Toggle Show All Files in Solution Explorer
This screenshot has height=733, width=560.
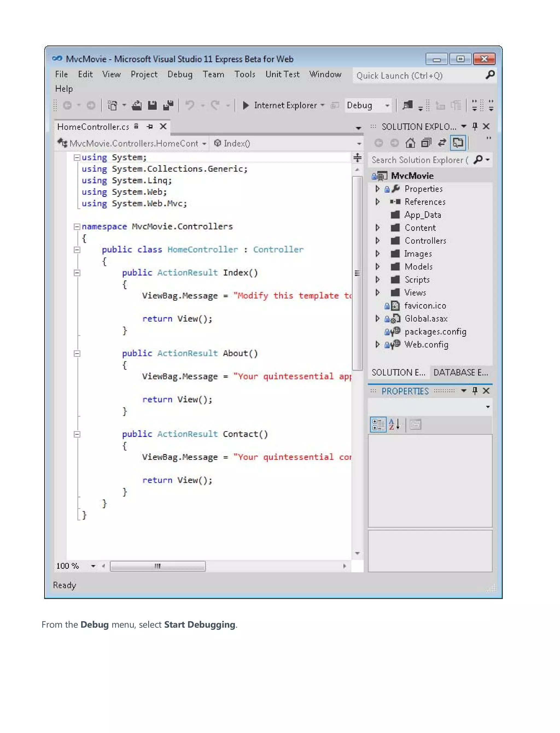(x=458, y=143)
